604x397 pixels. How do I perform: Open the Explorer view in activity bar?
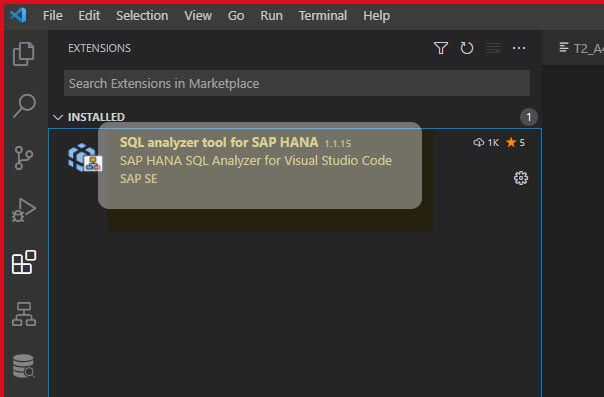click(x=23, y=54)
